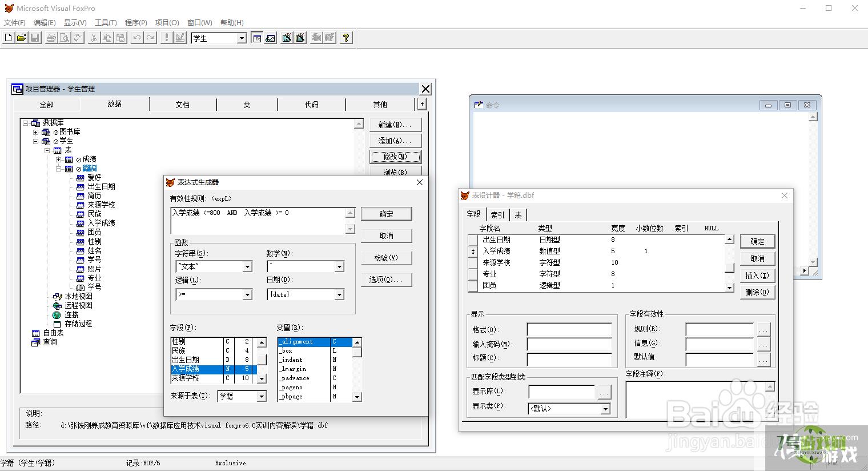Click the Report wizard toolbar icon
Image resolution: width=868 pixels, height=471 pixels.
[x=300, y=38]
